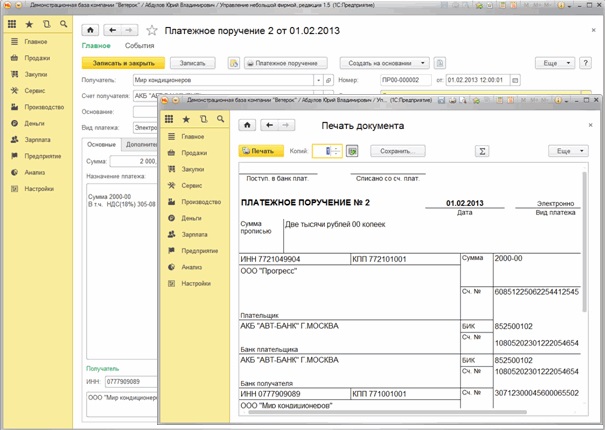Select account number 30712300045600065502
The image size is (605, 430).
point(537,393)
